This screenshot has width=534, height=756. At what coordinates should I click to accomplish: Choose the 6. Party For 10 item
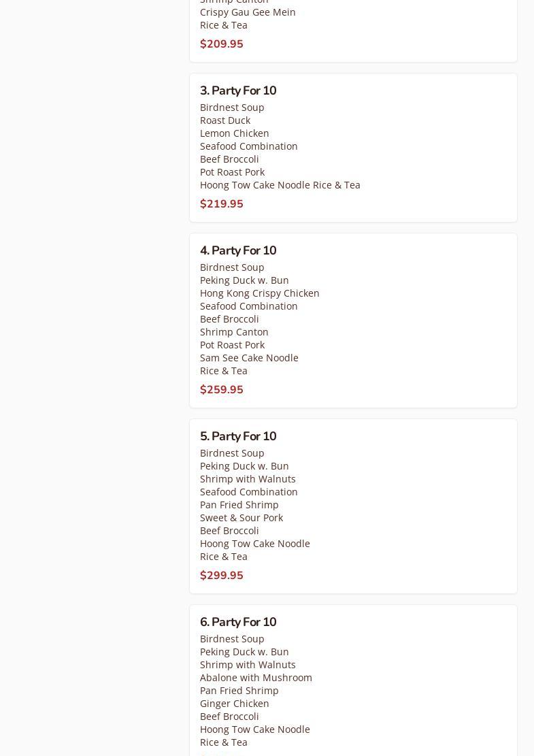coord(238,621)
